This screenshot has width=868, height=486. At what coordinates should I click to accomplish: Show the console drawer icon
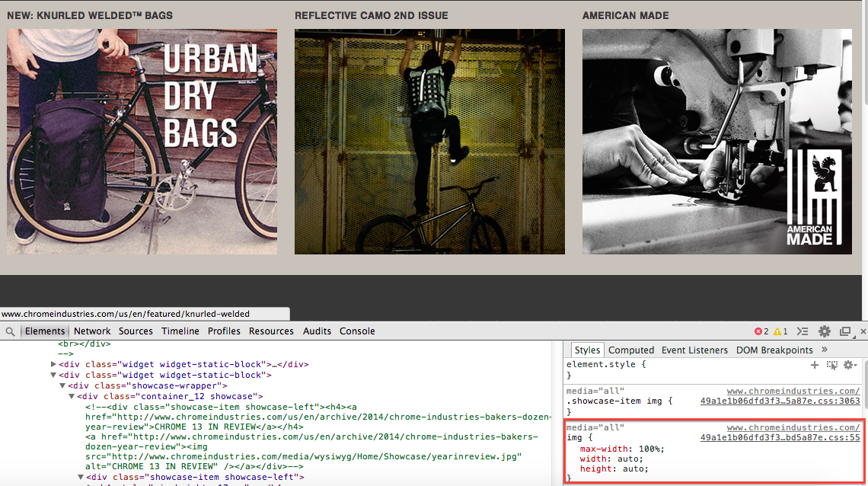(x=802, y=331)
